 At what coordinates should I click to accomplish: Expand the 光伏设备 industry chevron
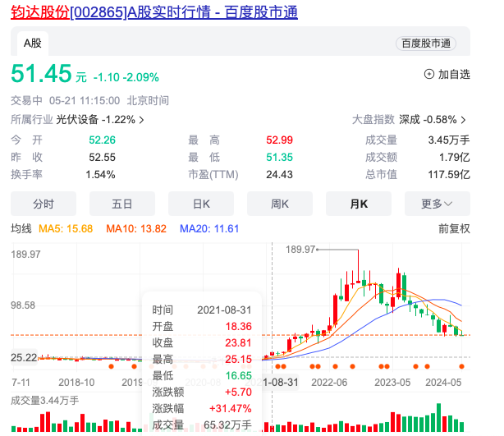[x=142, y=120]
